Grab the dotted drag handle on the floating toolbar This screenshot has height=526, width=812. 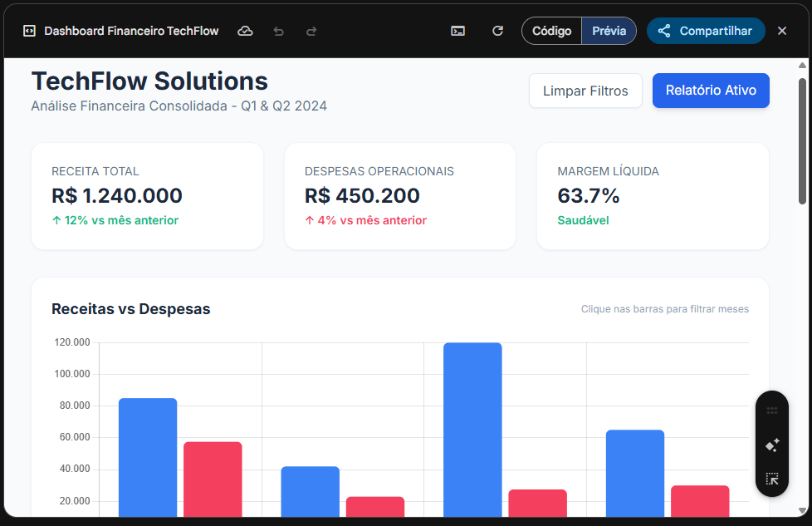[772, 410]
